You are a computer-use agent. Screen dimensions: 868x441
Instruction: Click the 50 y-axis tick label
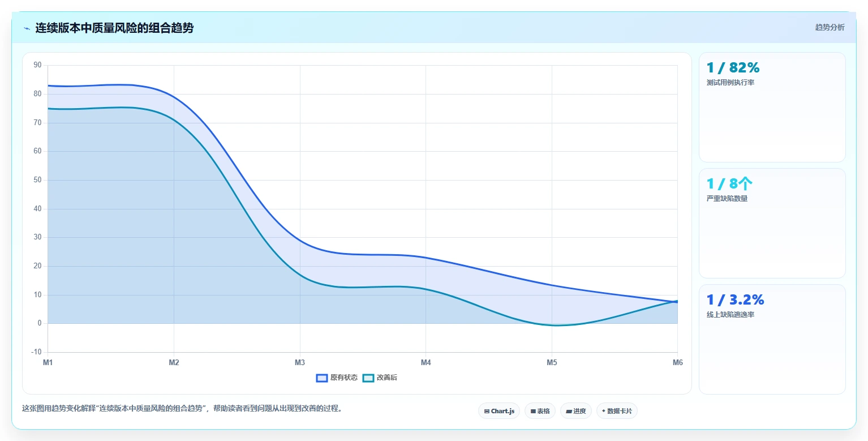point(38,180)
